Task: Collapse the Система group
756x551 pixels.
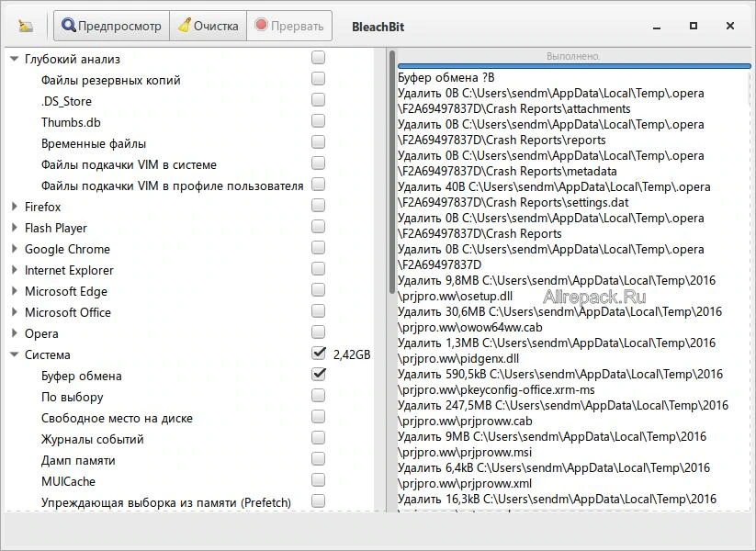Action: [15, 354]
